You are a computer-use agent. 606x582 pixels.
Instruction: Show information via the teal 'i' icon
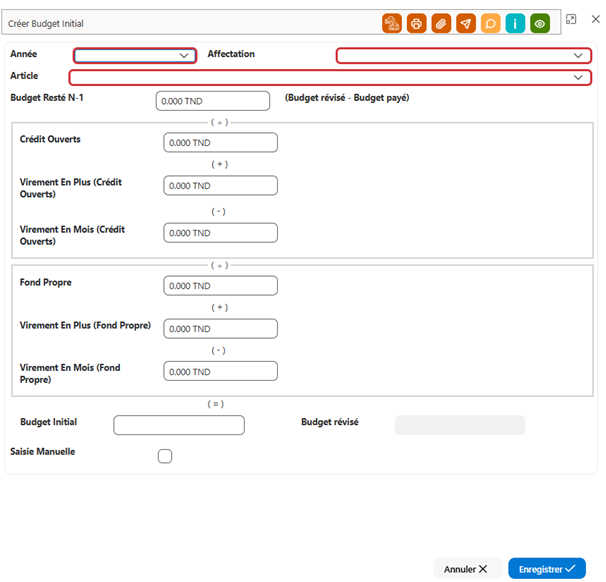click(515, 24)
